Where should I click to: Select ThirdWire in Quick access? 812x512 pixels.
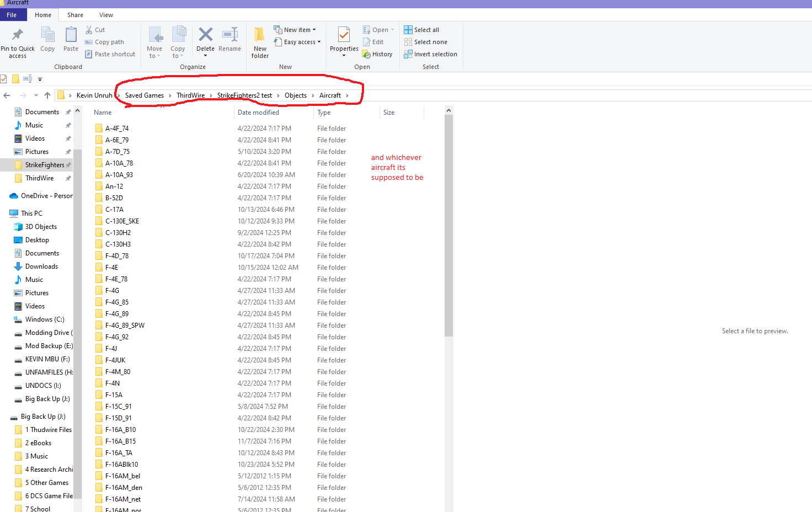point(39,178)
